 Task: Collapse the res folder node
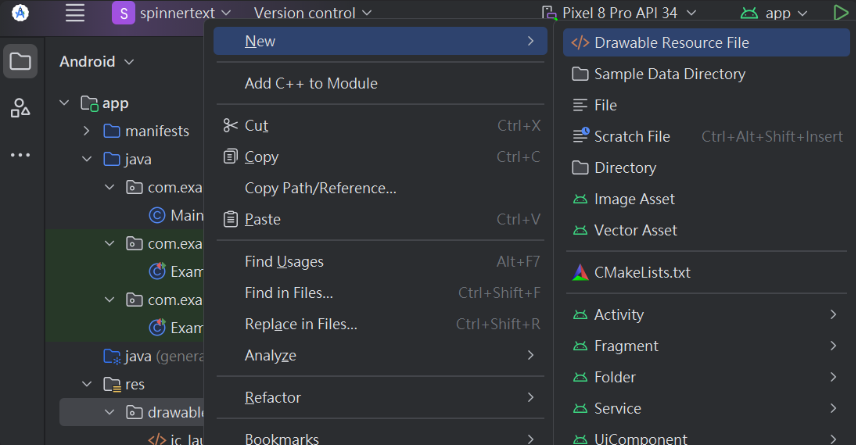[x=87, y=384]
